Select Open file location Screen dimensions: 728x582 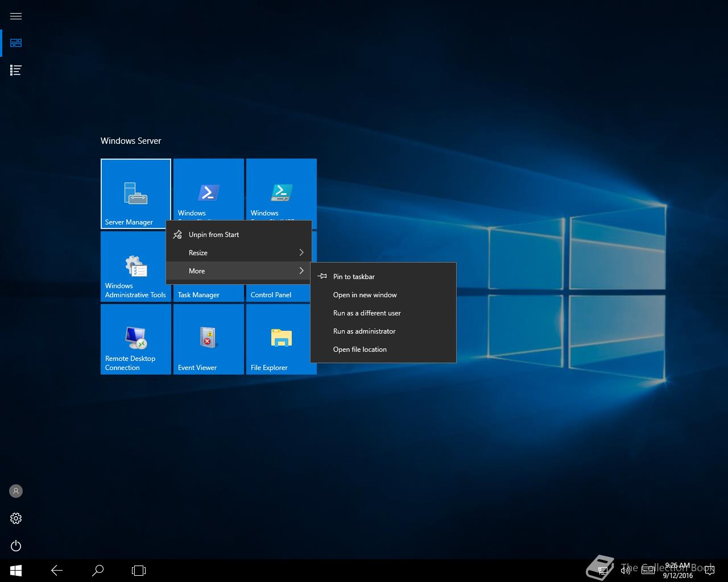pos(383,349)
